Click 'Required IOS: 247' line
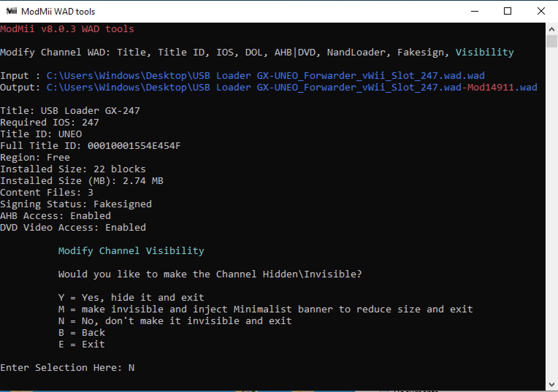 [x=50, y=122]
